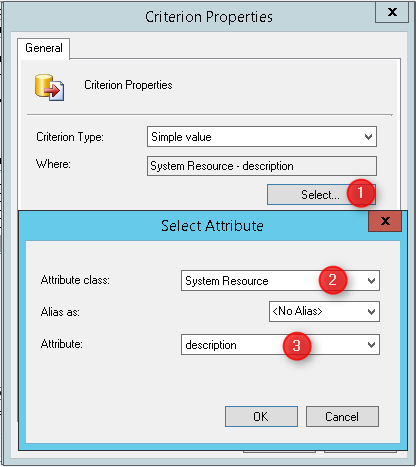Expand the Attribute class dropdown arrow
Viewport: 416px width, 467px height.
click(x=371, y=281)
